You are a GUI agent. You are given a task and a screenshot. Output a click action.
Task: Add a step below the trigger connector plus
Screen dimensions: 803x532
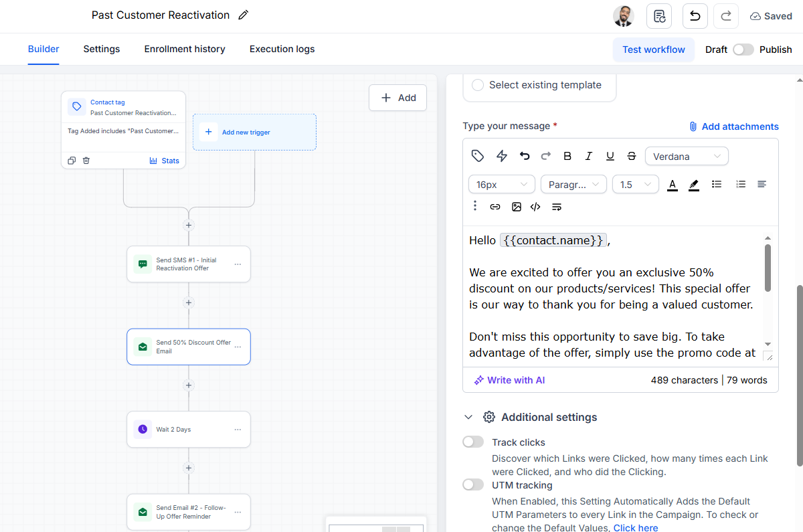tap(189, 226)
